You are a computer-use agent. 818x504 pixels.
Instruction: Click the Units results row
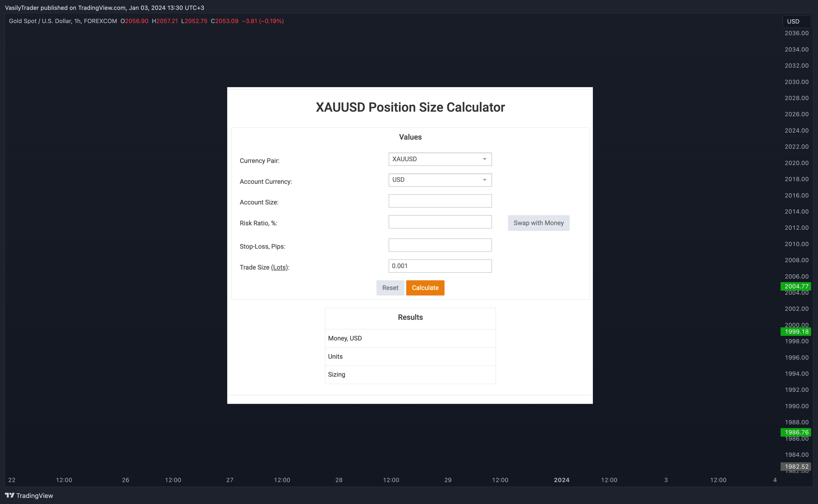click(x=410, y=357)
